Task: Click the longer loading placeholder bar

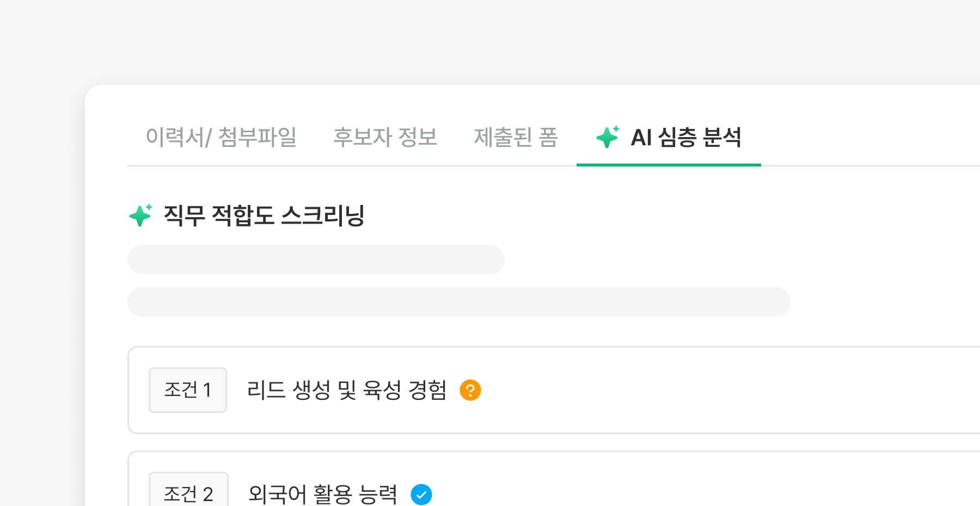Action: coord(458,302)
